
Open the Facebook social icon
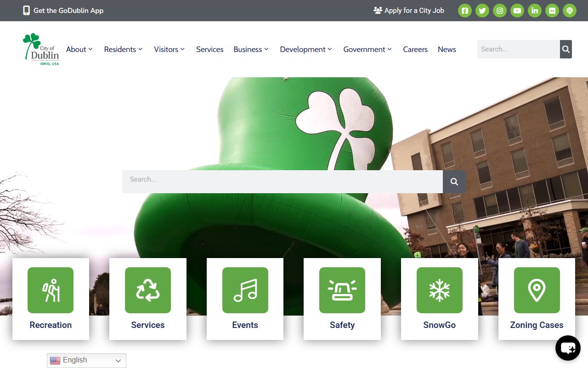coord(465,11)
